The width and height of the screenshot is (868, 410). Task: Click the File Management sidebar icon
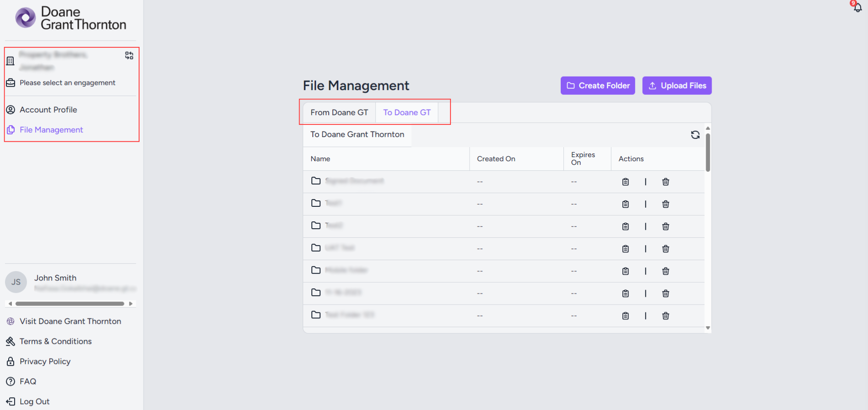click(x=10, y=130)
